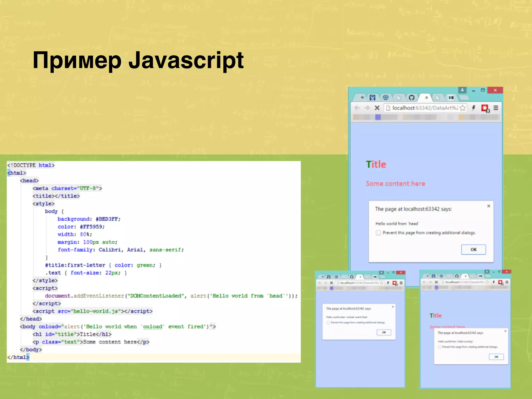Click the address bar in bottom-left browser
Viewport: 532px width, 399px height.
(360, 283)
